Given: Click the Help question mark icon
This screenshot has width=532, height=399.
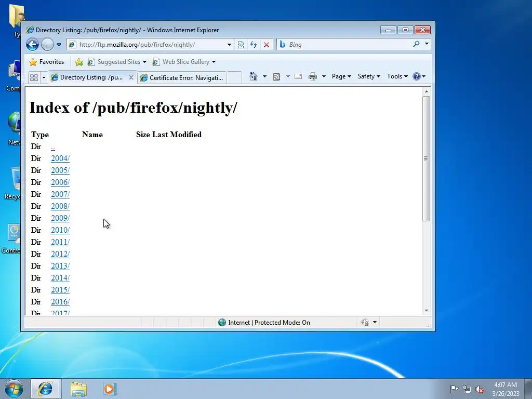Looking at the screenshot, I should coord(417,76).
